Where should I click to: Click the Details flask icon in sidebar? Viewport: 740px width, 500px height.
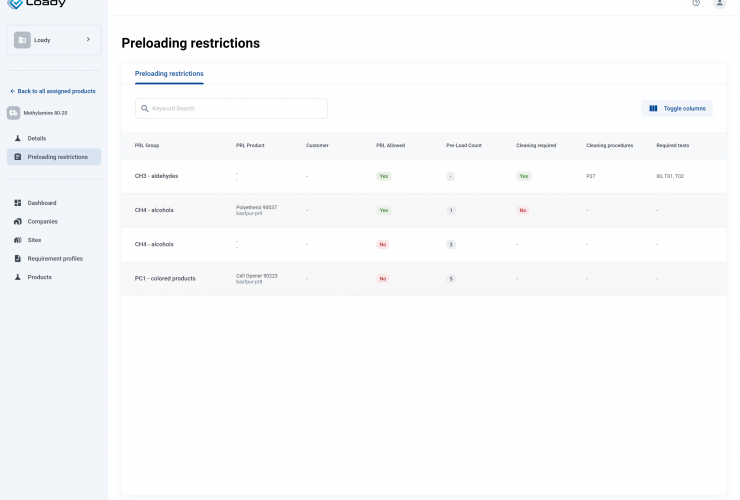[18, 138]
